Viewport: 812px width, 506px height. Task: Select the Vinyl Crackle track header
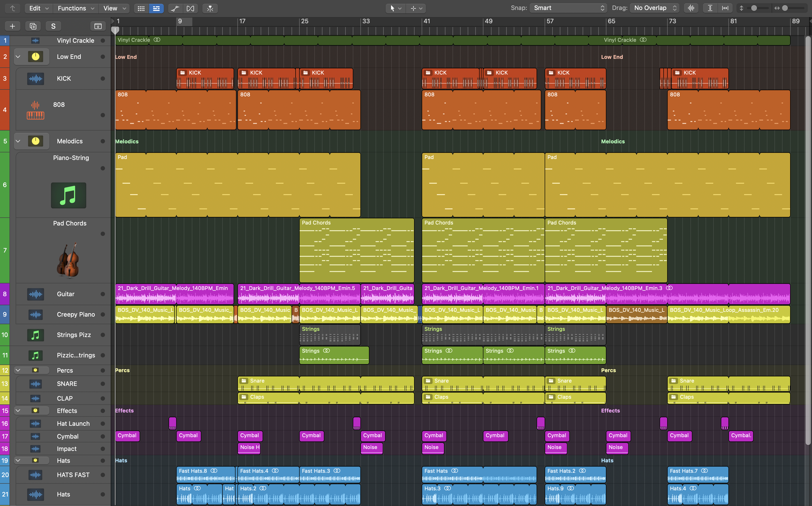coord(75,41)
